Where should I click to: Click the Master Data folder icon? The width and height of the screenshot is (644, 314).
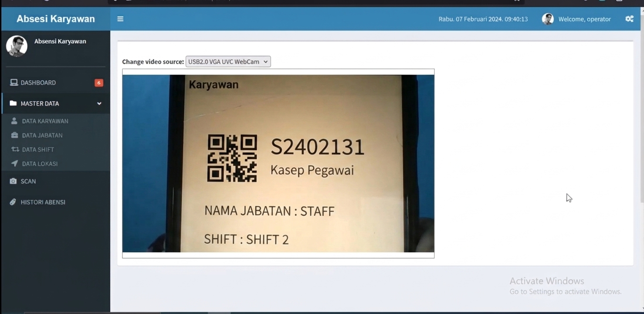click(x=13, y=103)
